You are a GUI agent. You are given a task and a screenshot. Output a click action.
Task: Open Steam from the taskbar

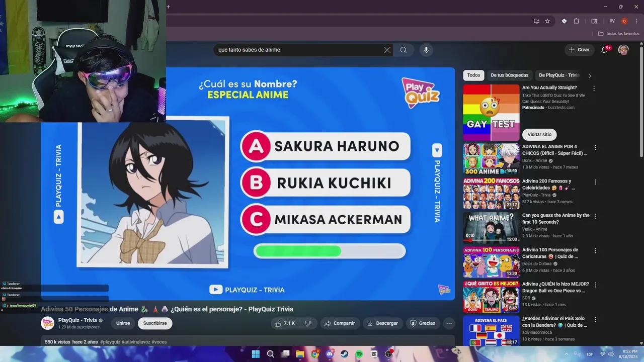click(344, 354)
